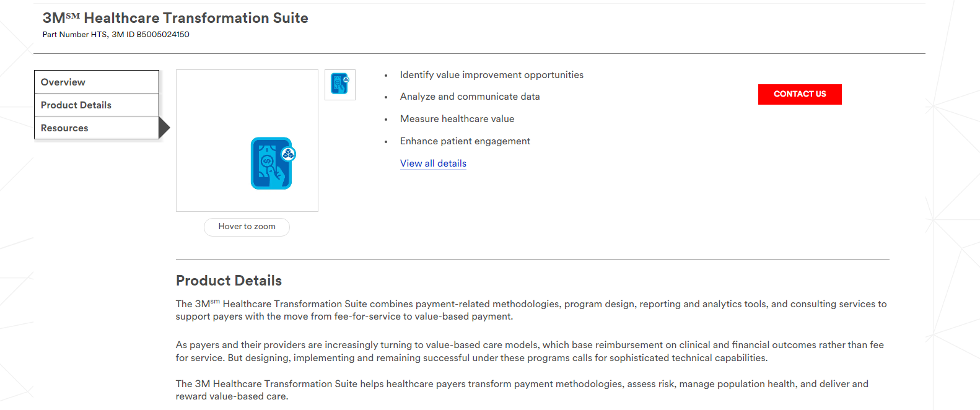This screenshot has width=980, height=410.
Task: Open the Overview sidebar tab
Action: point(97,82)
